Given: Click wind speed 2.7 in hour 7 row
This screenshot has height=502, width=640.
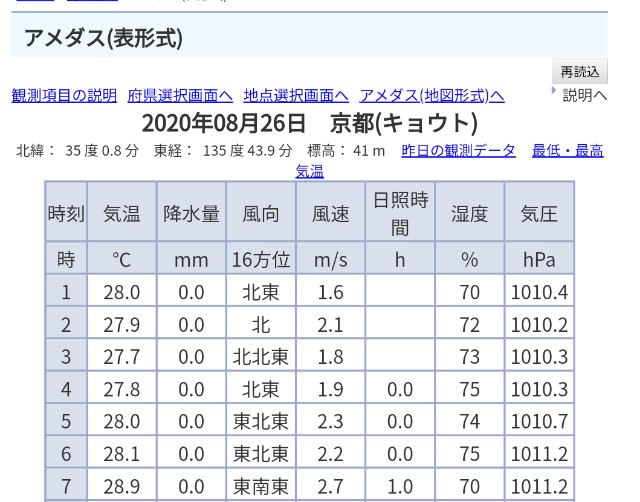Looking at the screenshot, I should coord(331,485).
